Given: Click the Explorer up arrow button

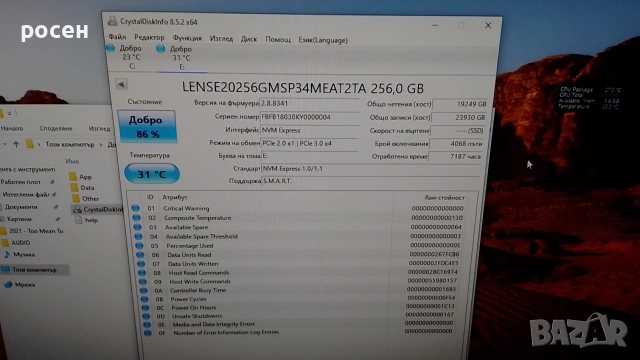Looking at the screenshot, I should [x=16, y=144].
